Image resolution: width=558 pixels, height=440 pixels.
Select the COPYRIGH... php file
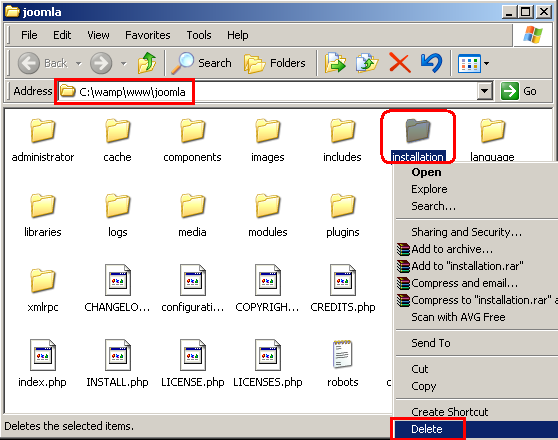point(268,289)
